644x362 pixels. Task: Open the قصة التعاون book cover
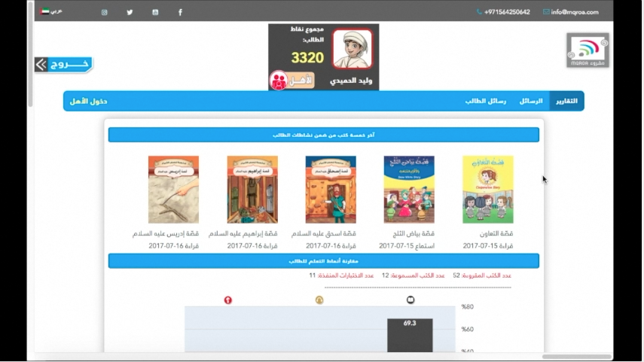(487, 190)
